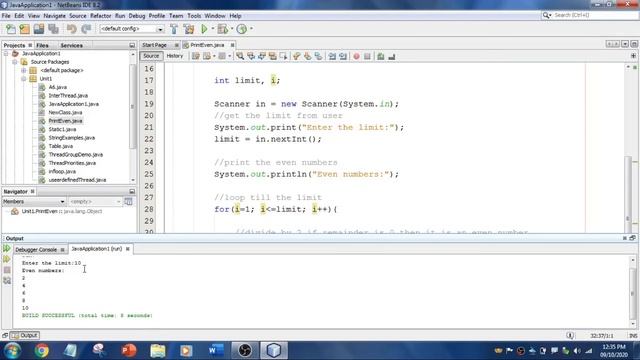Click the Start Macro Recording red icon

click(x=356, y=56)
